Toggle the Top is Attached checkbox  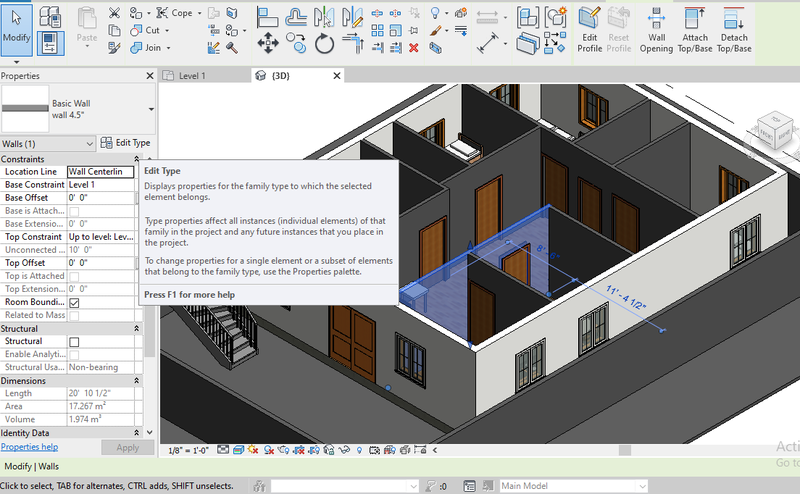pyautogui.click(x=74, y=277)
